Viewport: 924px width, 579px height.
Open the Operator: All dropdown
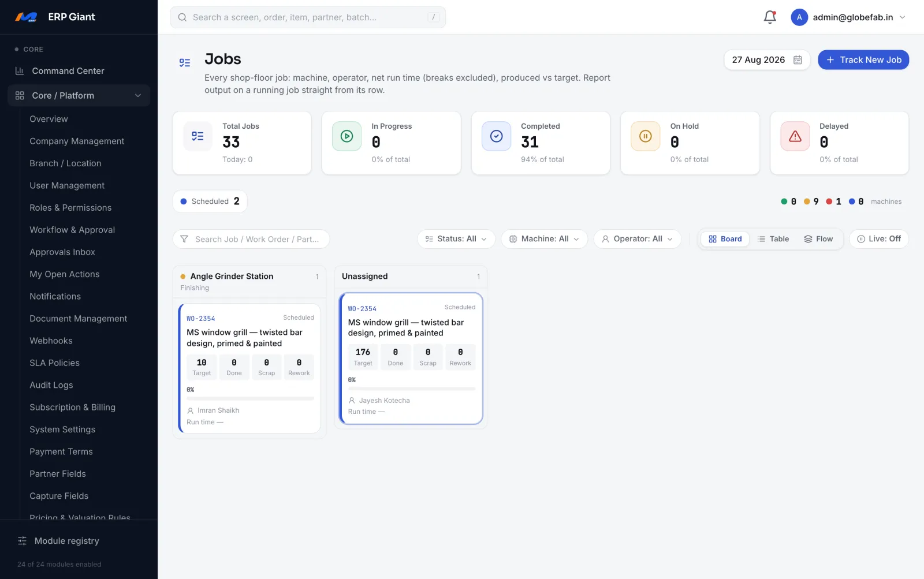coord(638,239)
